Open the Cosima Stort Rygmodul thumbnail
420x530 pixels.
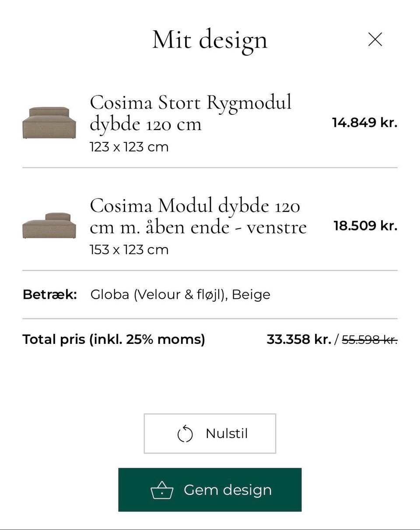(x=49, y=123)
